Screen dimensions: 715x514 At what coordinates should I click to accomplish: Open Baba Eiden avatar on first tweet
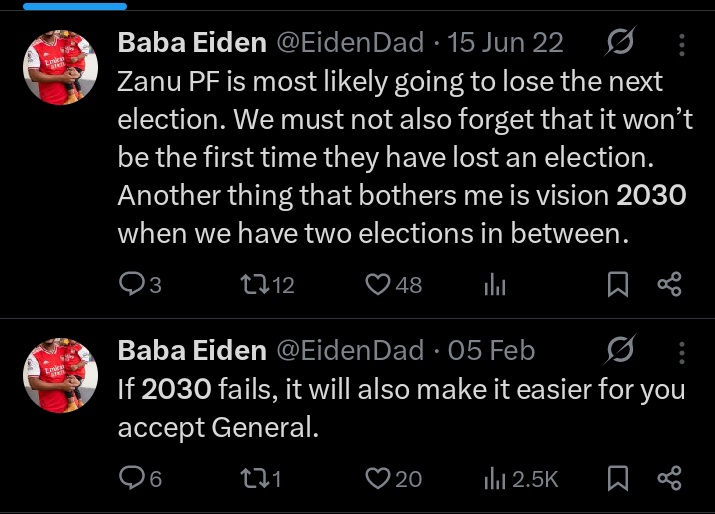click(61, 66)
